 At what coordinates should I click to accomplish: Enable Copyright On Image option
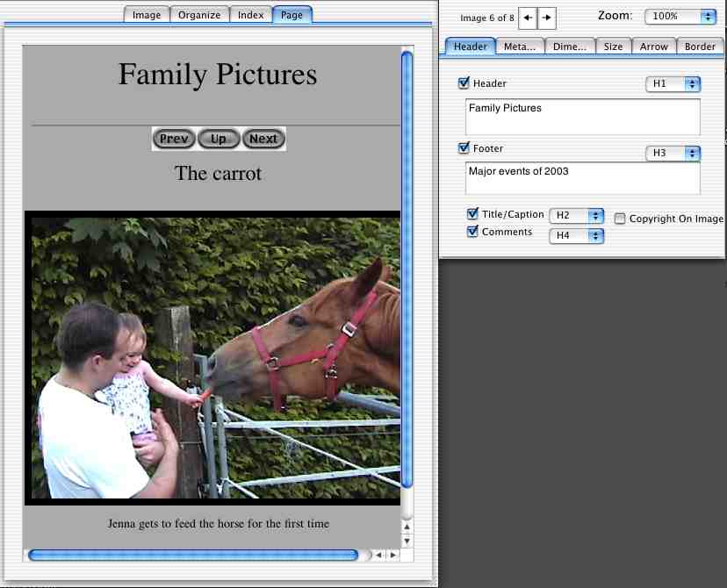[620, 219]
